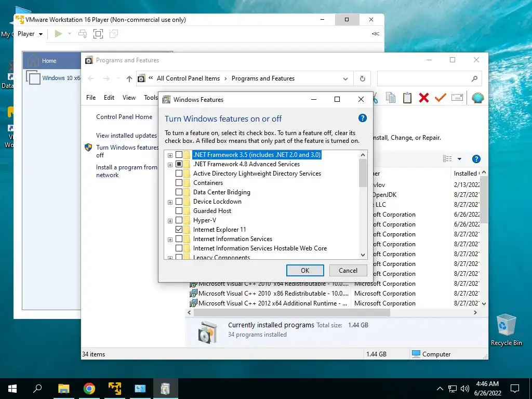Click Cancel in Windows Features dialog
The width and height of the screenshot is (532, 399).
click(x=348, y=270)
